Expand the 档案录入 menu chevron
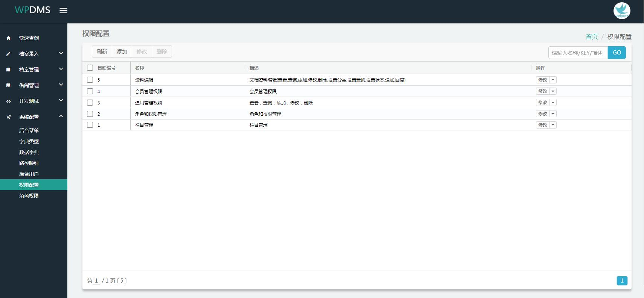Image resolution: width=644 pixels, height=298 pixels. [x=61, y=53]
